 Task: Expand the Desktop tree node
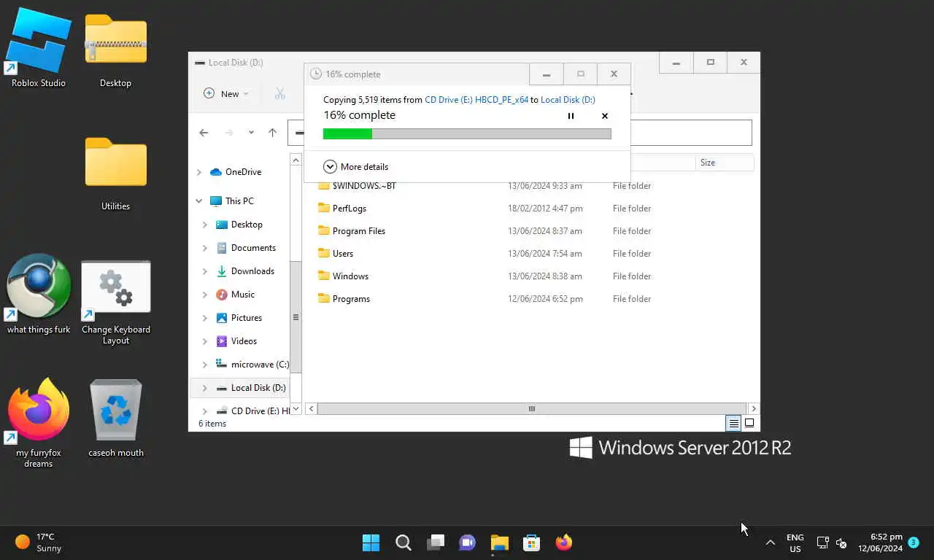pyautogui.click(x=205, y=225)
